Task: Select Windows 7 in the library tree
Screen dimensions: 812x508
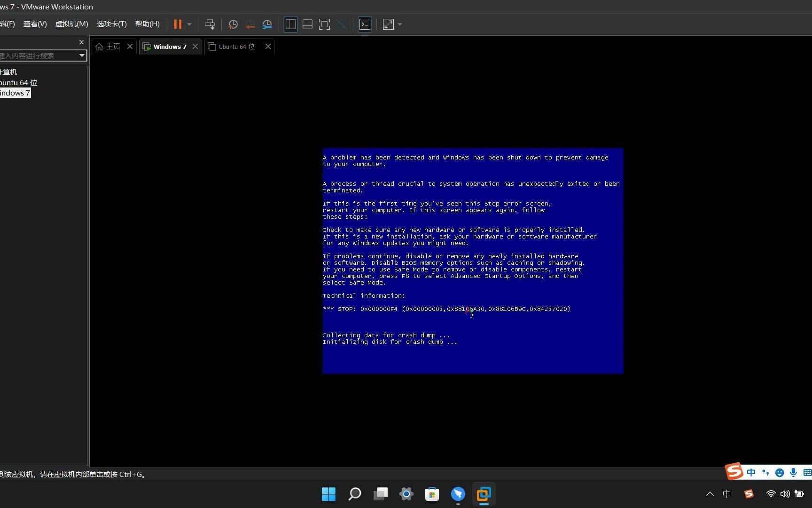Action: click(x=15, y=93)
